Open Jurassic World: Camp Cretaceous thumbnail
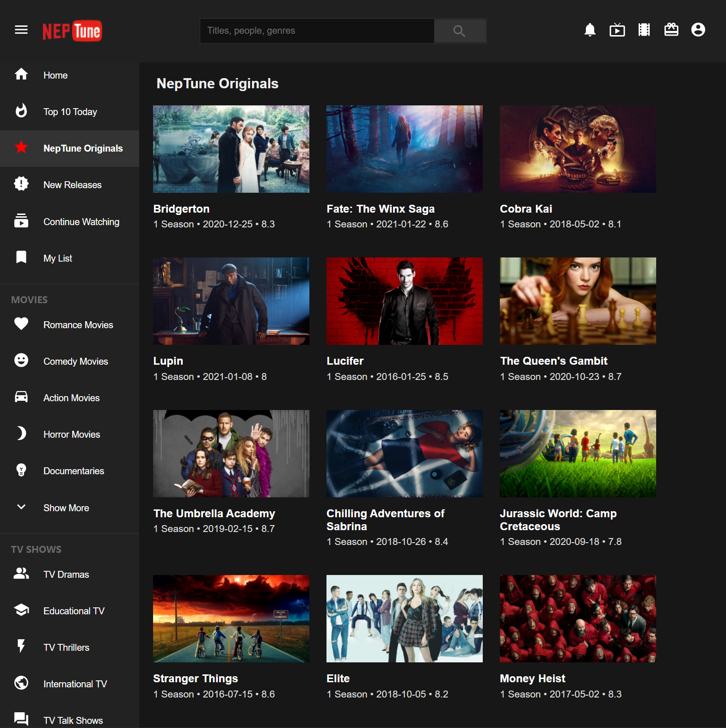This screenshot has width=726, height=728. click(578, 453)
